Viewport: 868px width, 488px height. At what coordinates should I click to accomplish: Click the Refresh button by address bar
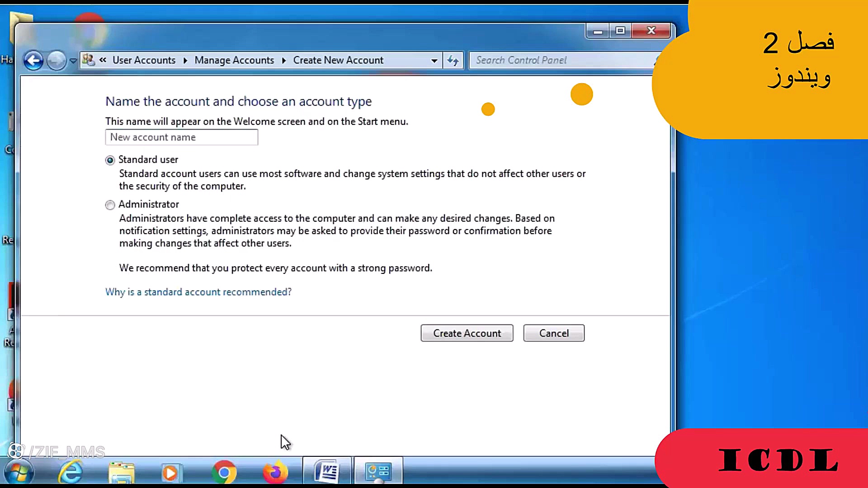pyautogui.click(x=453, y=61)
